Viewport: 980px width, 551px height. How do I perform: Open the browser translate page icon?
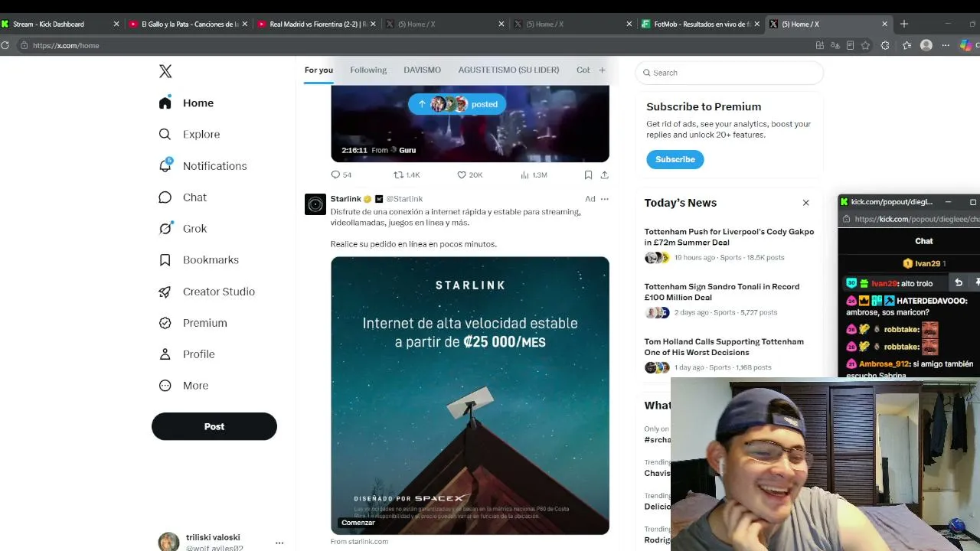[x=835, y=45]
